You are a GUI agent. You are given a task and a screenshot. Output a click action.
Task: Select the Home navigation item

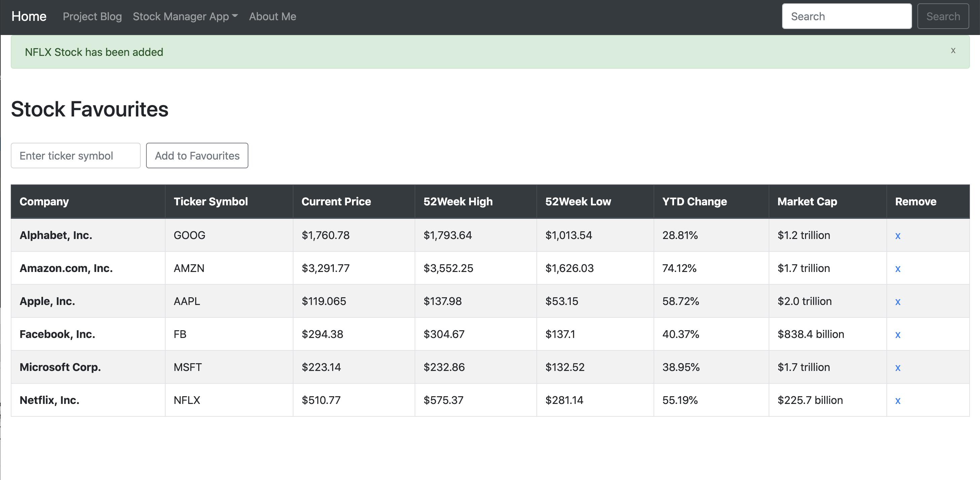pos(29,16)
